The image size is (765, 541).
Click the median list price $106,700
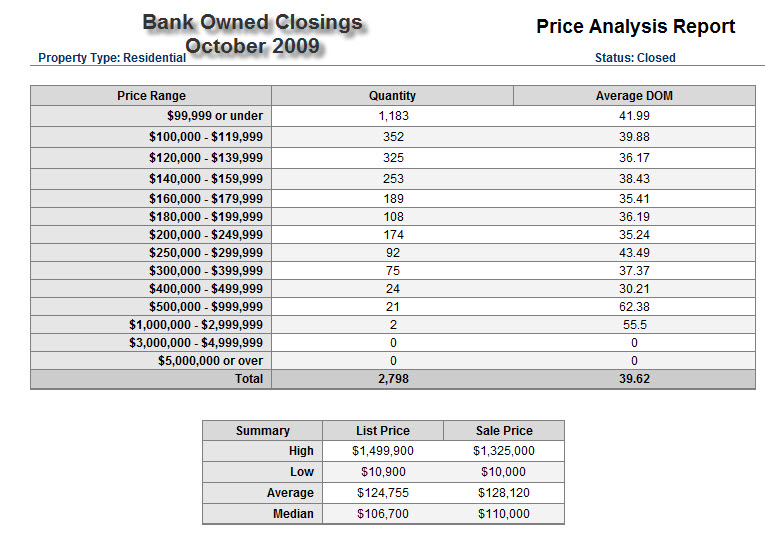[x=383, y=514]
